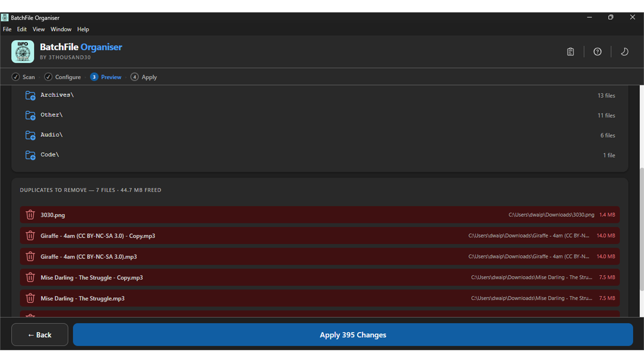The image size is (644, 362).
Task: Click Giraffe - 4am (CC BY-NC-SA 3.0).mp3 name
Action: coord(89,257)
